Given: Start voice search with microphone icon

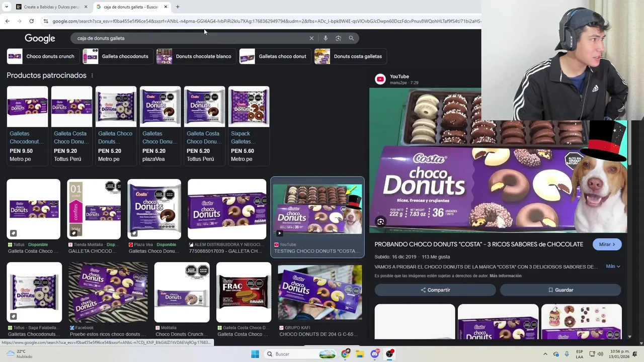Looking at the screenshot, I should coord(326,38).
